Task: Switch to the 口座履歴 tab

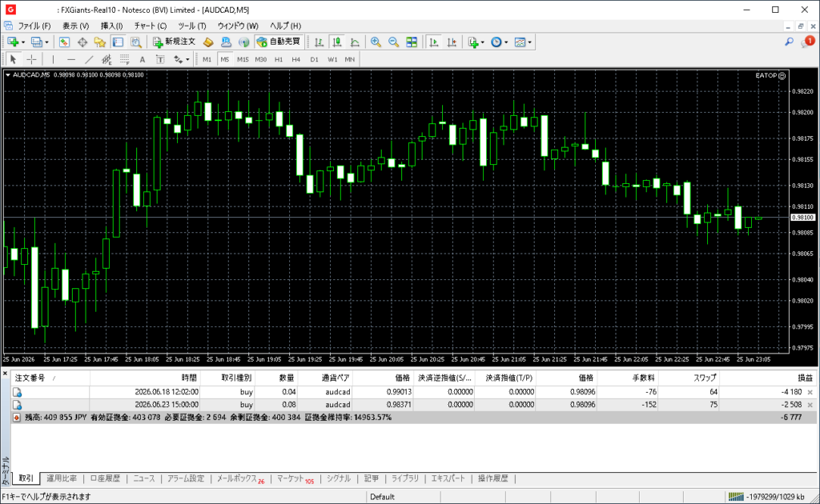Action: coord(105,478)
